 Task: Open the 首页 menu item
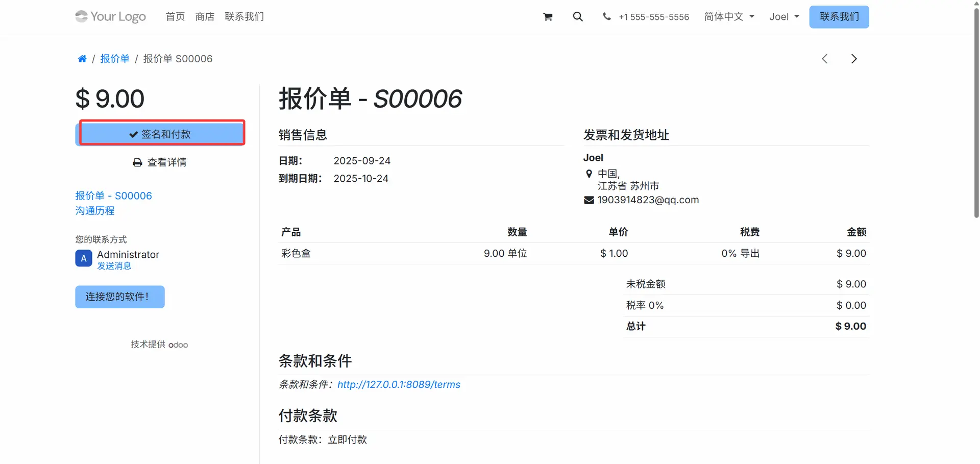coord(175,17)
